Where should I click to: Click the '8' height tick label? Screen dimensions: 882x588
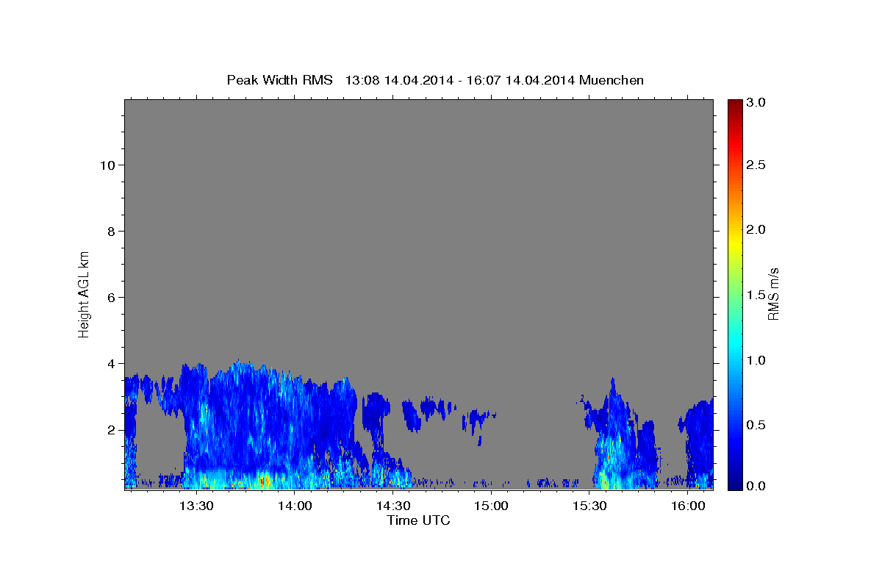click(112, 231)
